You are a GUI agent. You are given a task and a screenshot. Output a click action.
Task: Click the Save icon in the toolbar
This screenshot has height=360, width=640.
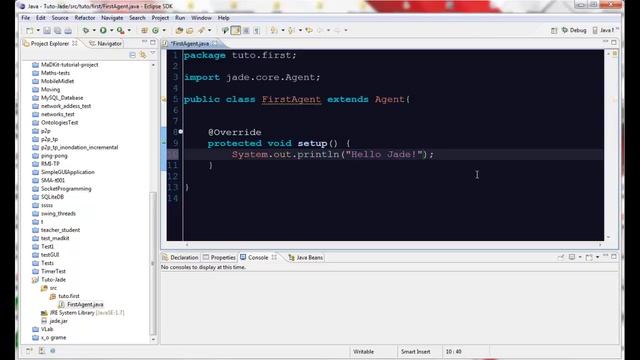(x=47, y=30)
